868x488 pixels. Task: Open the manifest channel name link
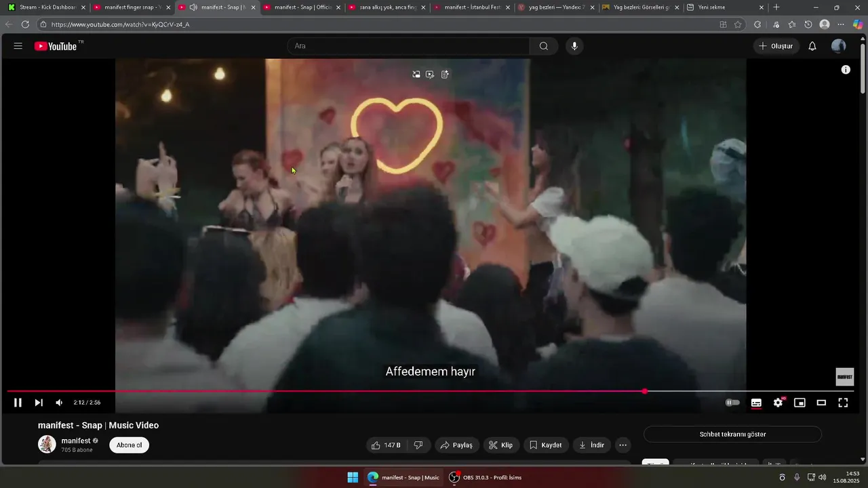point(76,441)
